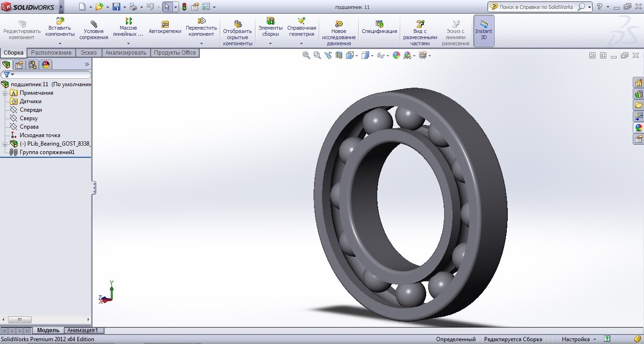Toggle Section View icon
Image resolution: width=644 pixels, height=344 pixels.
pyautogui.click(x=339, y=56)
